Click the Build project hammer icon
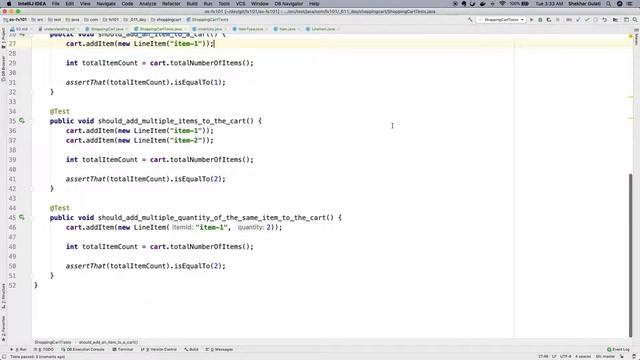This screenshot has width=640, height=360. pos(470,20)
